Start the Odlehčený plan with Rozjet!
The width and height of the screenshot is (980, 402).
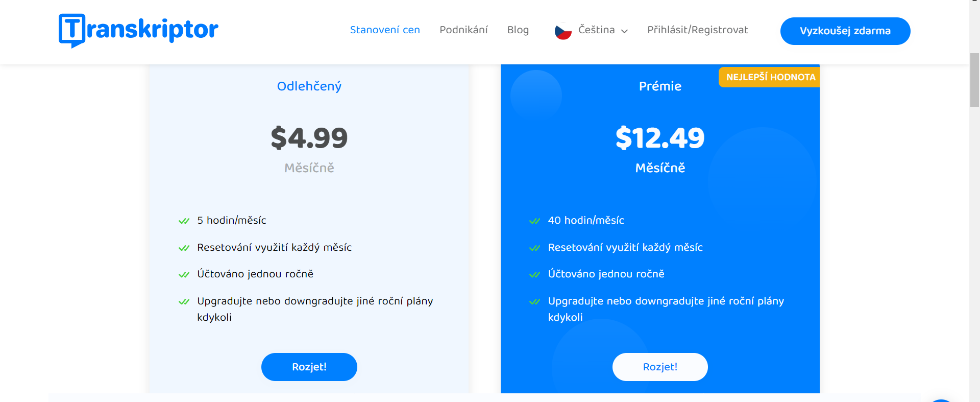pos(309,367)
